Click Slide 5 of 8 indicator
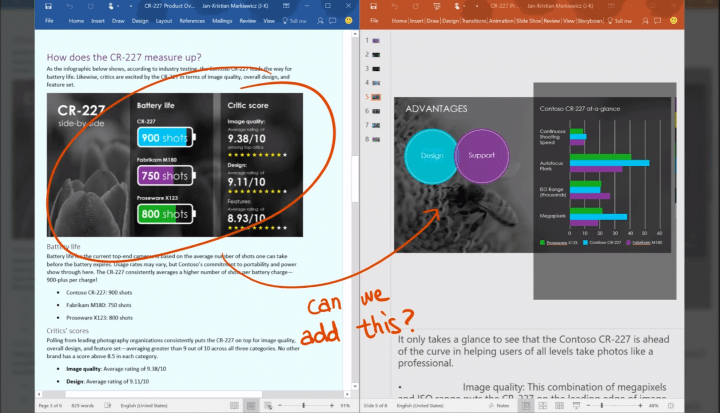720x413 pixels. pyautogui.click(x=376, y=406)
